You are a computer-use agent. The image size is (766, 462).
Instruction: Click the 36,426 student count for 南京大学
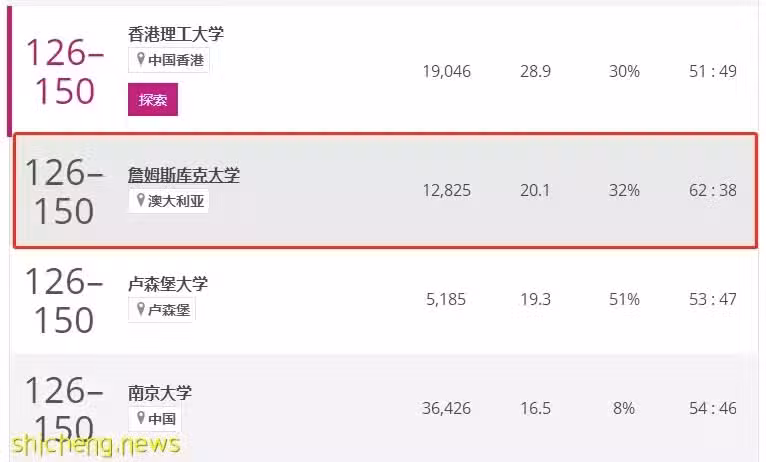point(447,408)
